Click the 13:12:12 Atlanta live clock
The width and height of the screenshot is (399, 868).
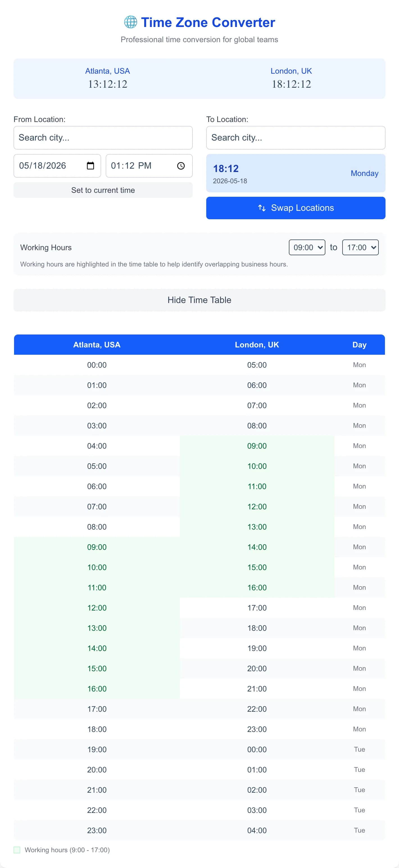[107, 84]
